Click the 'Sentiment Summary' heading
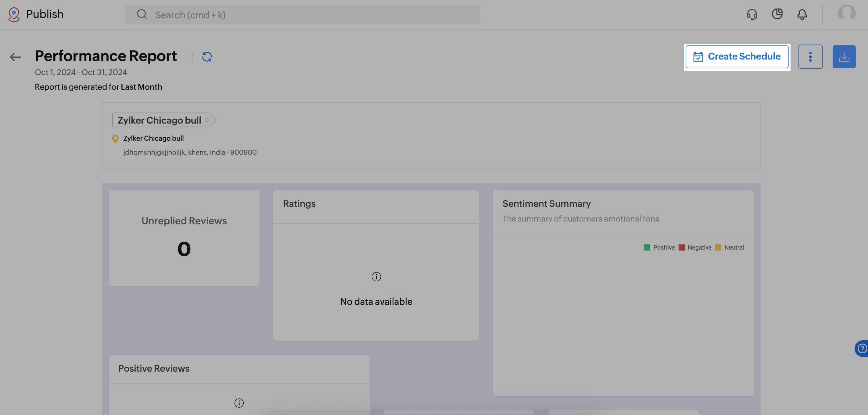 [x=547, y=204]
